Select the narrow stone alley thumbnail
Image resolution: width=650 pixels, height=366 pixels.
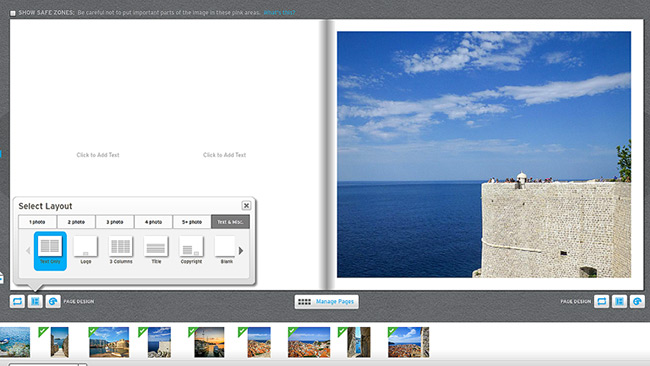(x=59, y=342)
